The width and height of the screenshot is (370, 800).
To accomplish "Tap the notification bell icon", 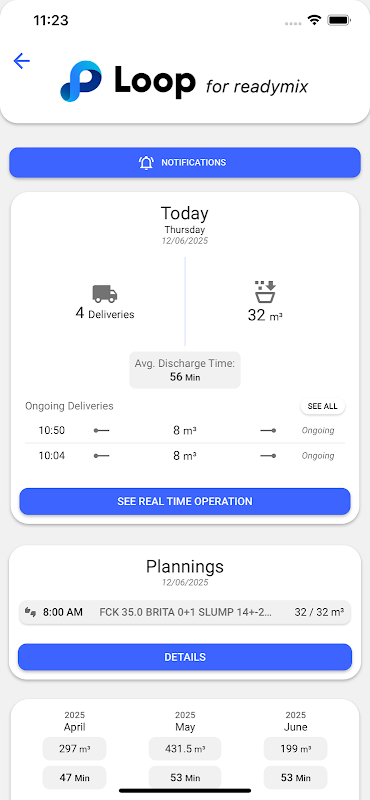I will tap(146, 163).
